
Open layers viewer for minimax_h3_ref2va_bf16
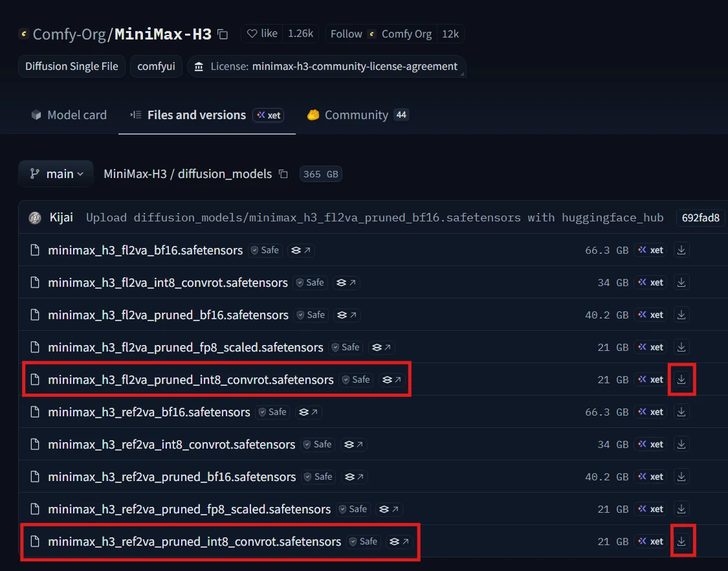click(309, 412)
